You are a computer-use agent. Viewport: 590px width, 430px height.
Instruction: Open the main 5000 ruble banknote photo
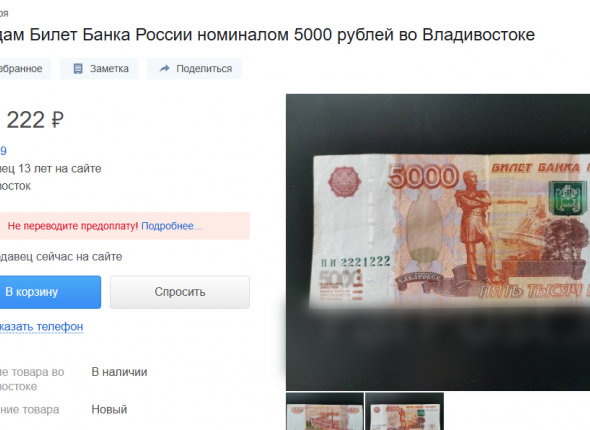pyautogui.click(x=438, y=242)
